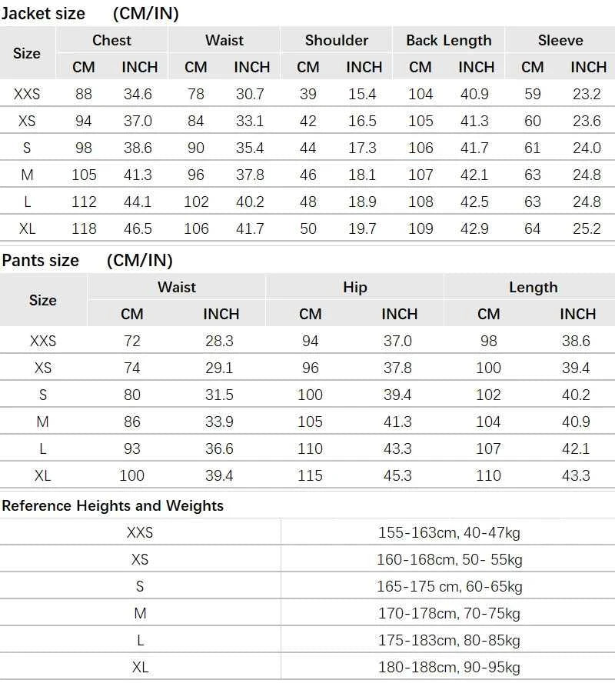Screen dimensions: 615x700
Task: Select the Hip column header
Action: point(355,287)
